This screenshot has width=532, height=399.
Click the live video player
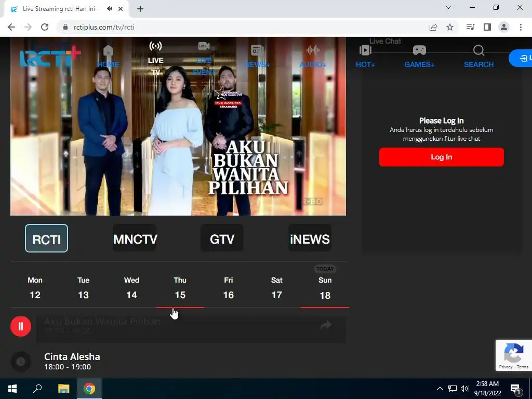click(x=178, y=126)
